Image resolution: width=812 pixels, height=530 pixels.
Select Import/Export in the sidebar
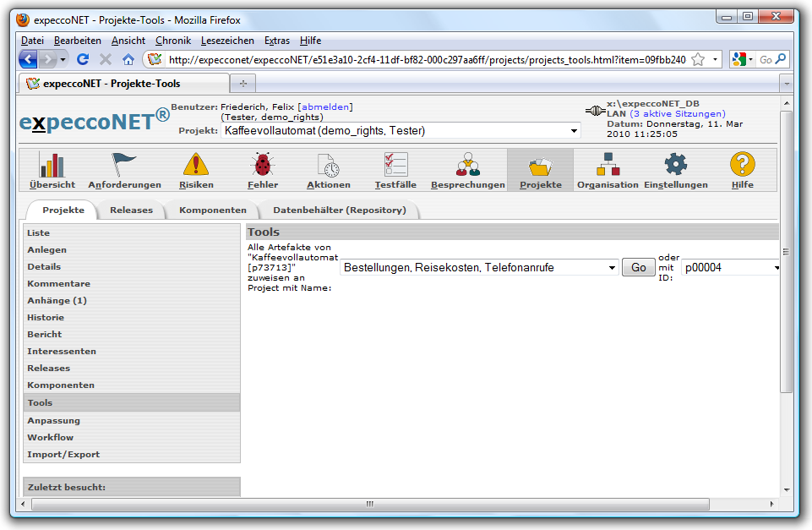coord(63,454)
